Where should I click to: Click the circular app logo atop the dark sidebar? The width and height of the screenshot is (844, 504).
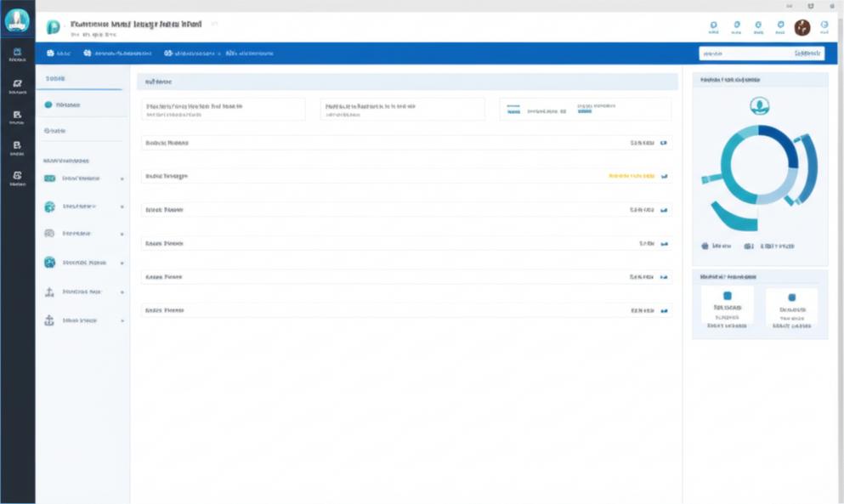pyautogui.click(x=17, y=20)
